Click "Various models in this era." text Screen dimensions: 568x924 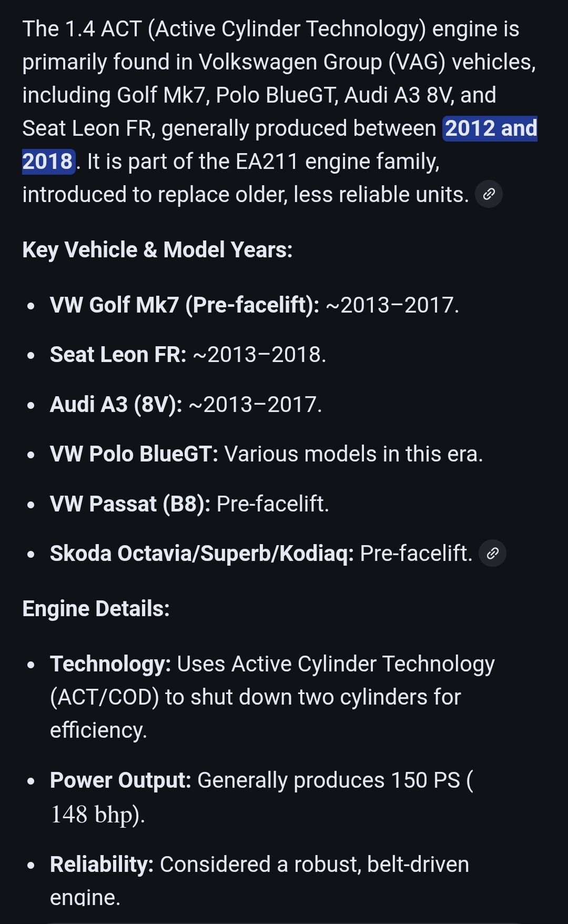click(353, 454)
